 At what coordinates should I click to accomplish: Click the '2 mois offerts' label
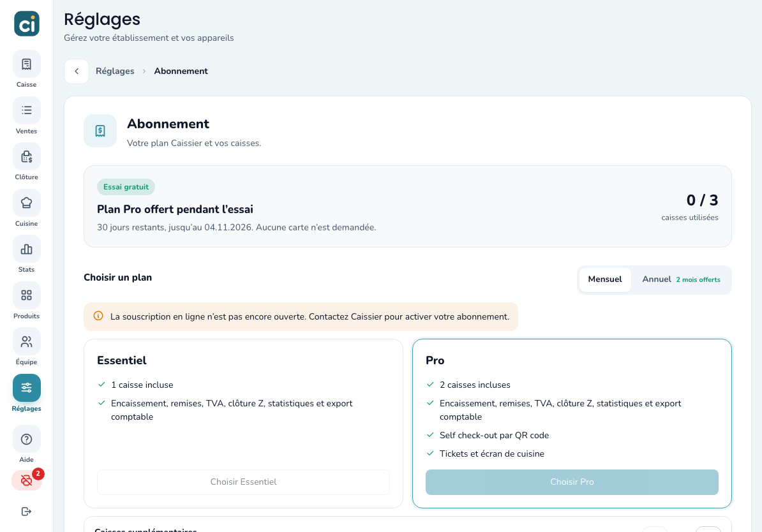(x=698, y=280)
